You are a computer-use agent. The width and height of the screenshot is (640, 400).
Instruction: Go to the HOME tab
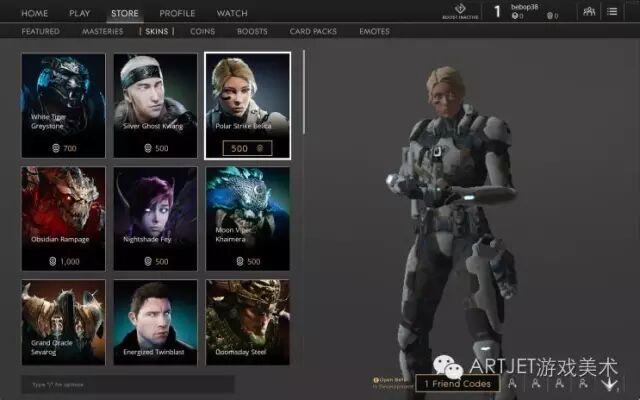[x=35, y=13]
